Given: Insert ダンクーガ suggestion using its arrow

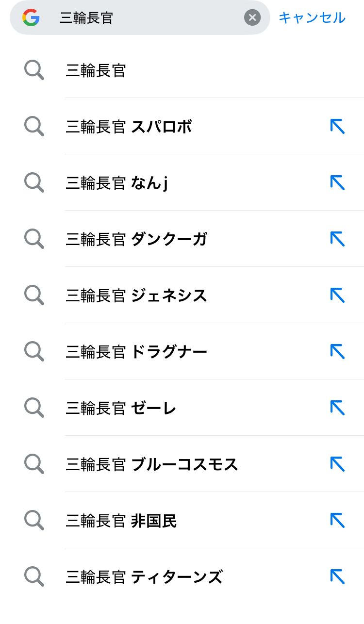Looking at the screenshot, I should click(337, 239).
